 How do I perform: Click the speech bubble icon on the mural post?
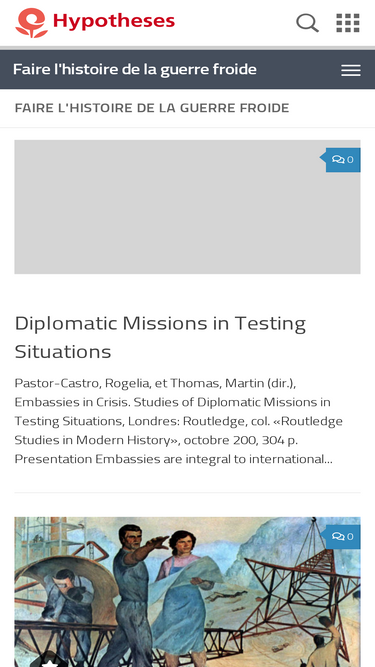338,536
